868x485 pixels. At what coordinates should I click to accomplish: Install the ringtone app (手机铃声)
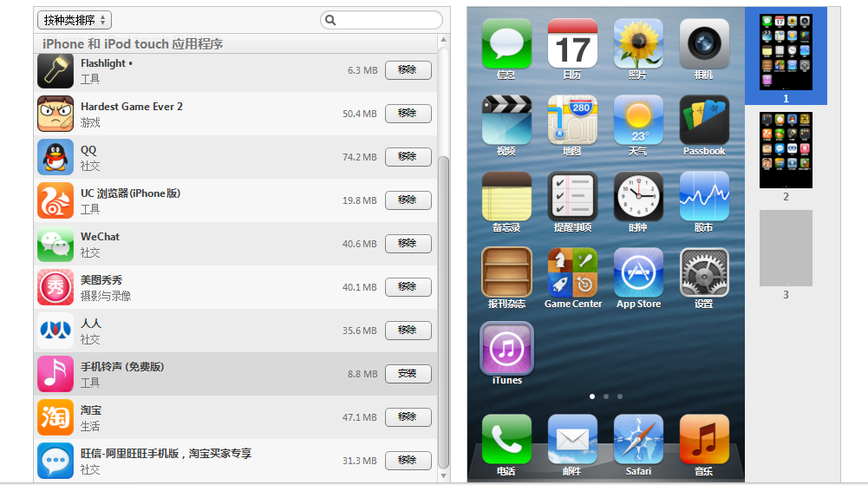coord(408,374)
